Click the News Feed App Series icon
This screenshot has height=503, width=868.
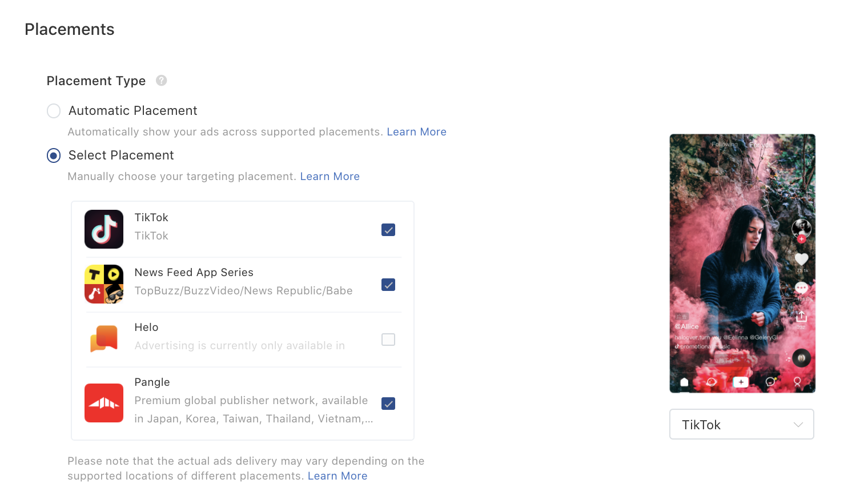(104, 284)
